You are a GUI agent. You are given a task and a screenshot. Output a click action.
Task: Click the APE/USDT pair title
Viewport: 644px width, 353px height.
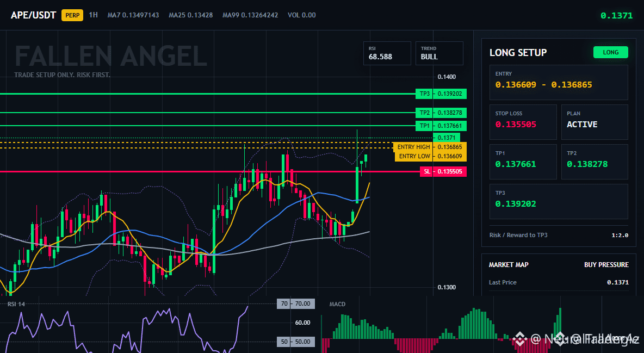pyautogui.click(x=33, y=15)
